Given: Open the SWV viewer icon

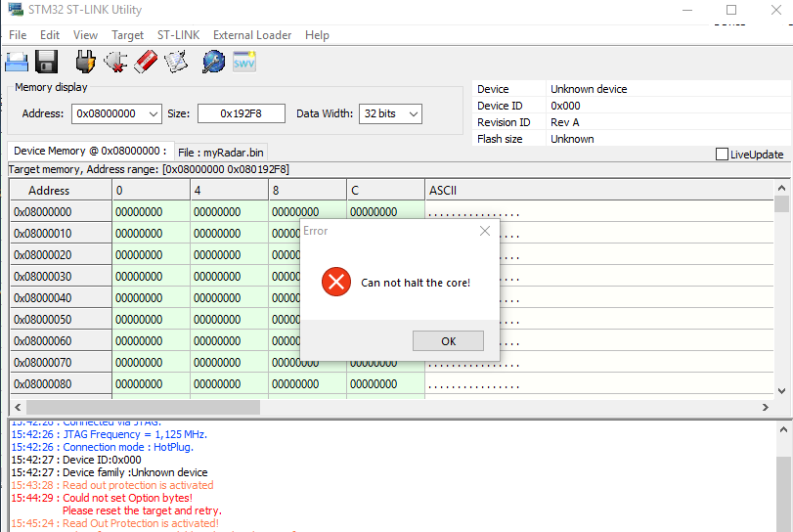Looking at the screenshot, I should coord(244,62).
